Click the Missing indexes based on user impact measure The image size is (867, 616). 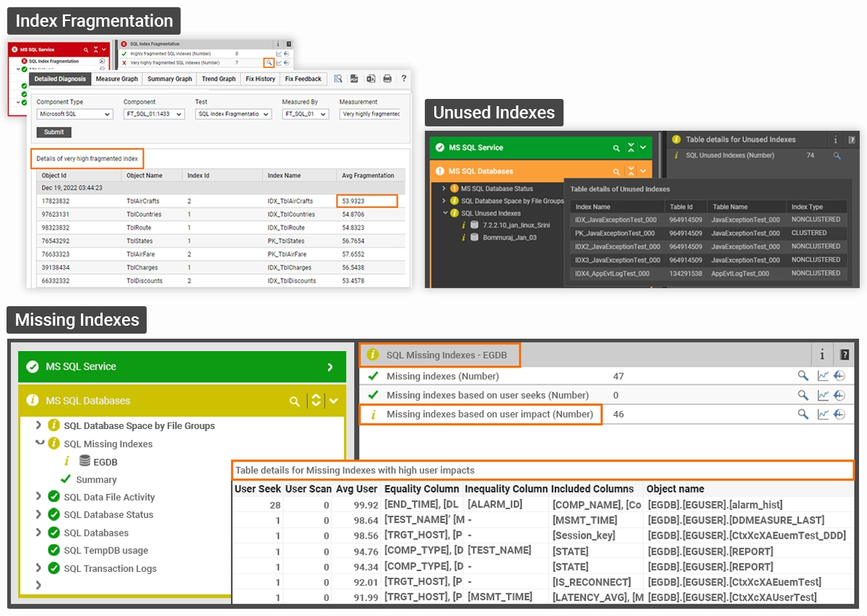(x=490, y=415)
